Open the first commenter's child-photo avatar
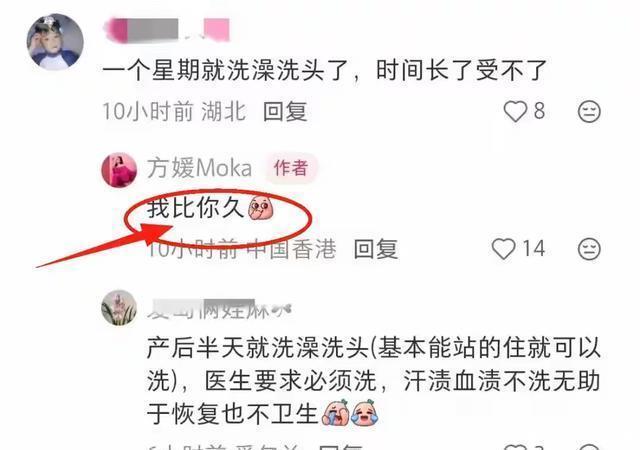Viewport: 640px width, 450px height. pyautogui.click(x=55, y=42)
